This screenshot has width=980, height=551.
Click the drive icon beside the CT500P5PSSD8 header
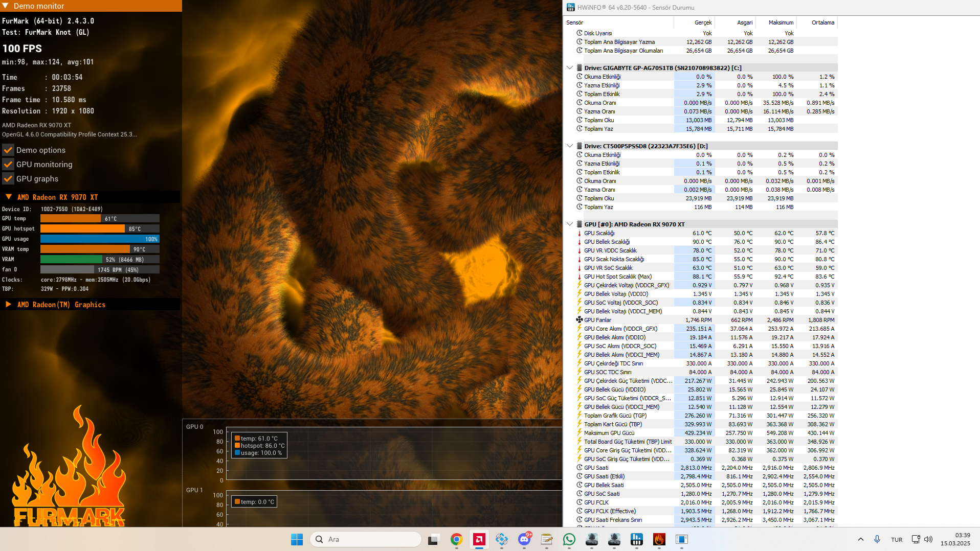pyautogui.click(x=580, y=146)
